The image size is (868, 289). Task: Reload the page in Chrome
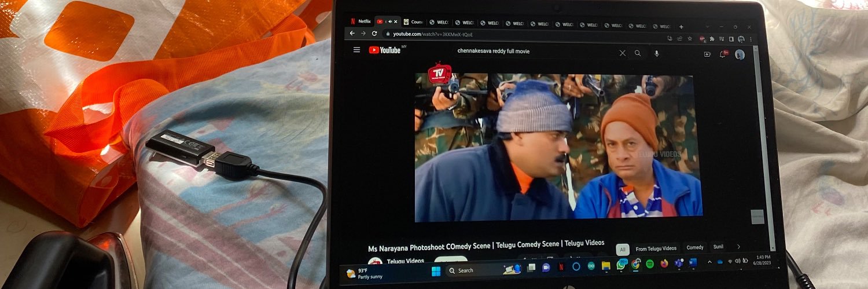tap(374, 34)
